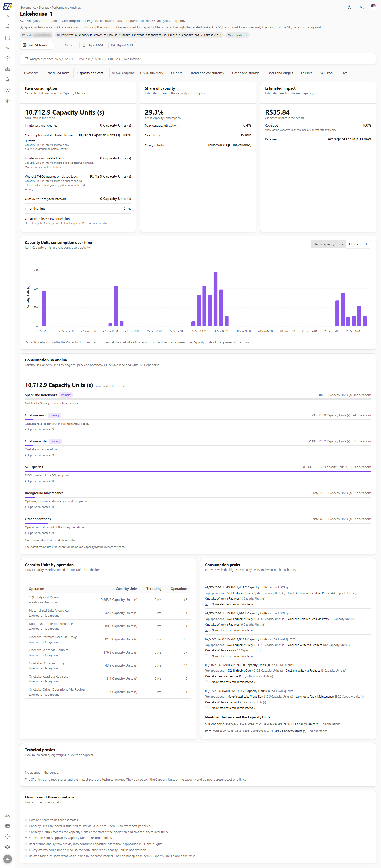Open the user avatar profile button
The height and width of the screenshot is (868, 381).
[x=7, y=858]
